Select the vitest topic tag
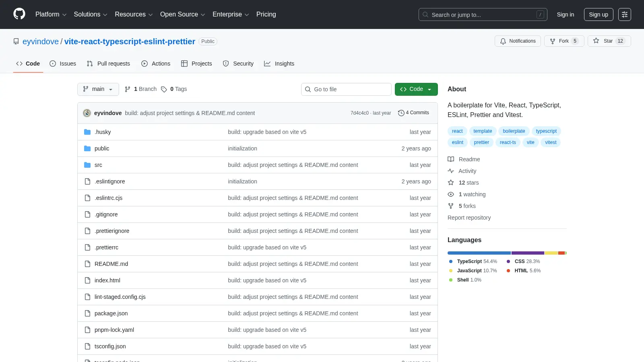The image size is (644, 362). pos(551,142)
